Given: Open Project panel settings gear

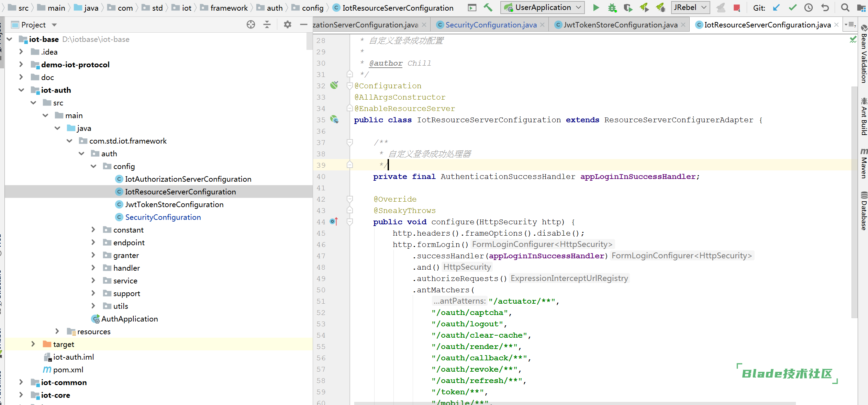Looking at the screenshot, I should (288, 24).
